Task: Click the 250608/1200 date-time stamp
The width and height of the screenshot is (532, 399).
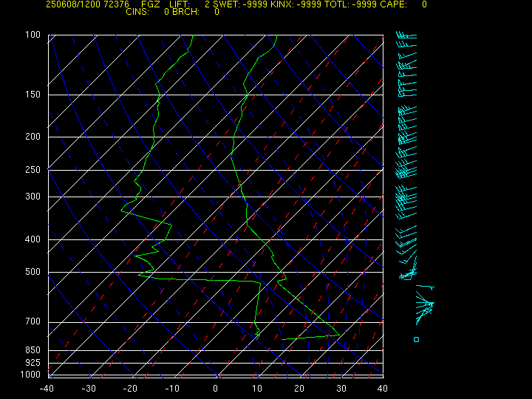Action: (x=72, y=4)
